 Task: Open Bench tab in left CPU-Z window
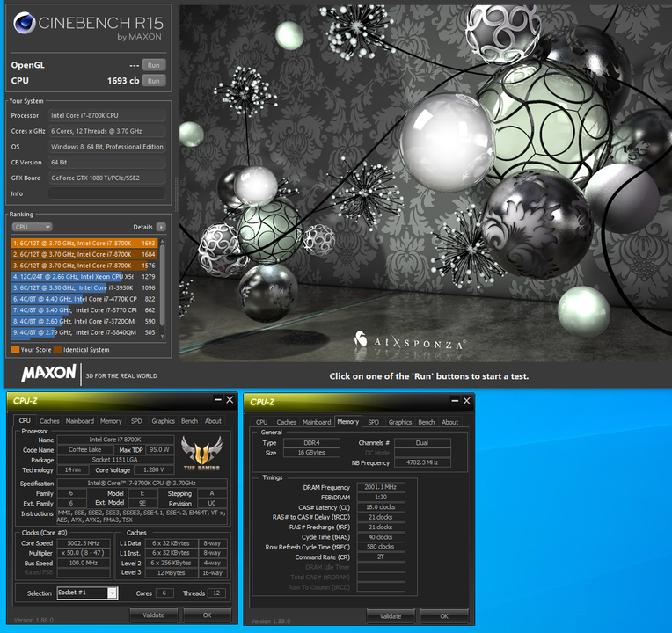[189, 421]
